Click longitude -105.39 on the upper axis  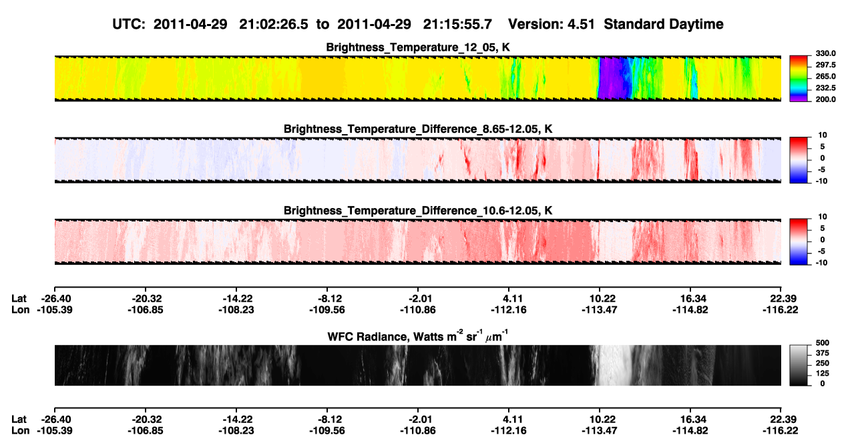pos(55,310)
